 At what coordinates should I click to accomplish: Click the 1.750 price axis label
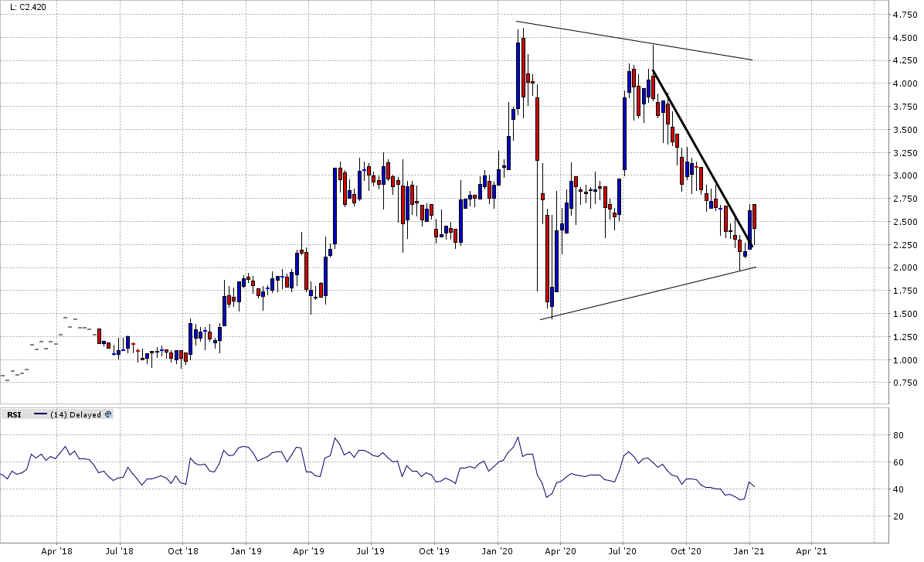905,291
